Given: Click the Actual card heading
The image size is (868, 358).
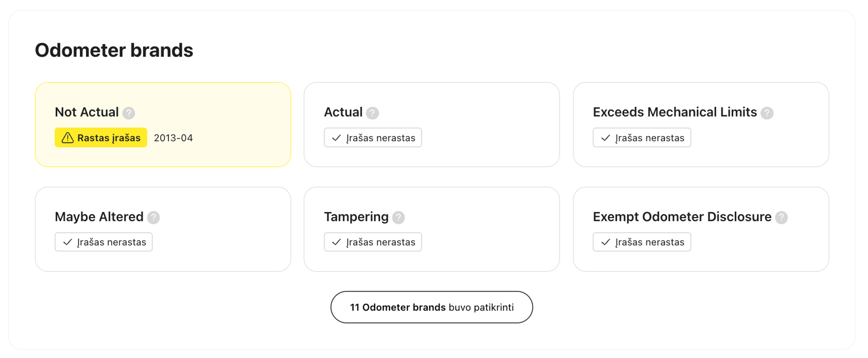Looking at the screenshot, I should [x=343, y=112].
